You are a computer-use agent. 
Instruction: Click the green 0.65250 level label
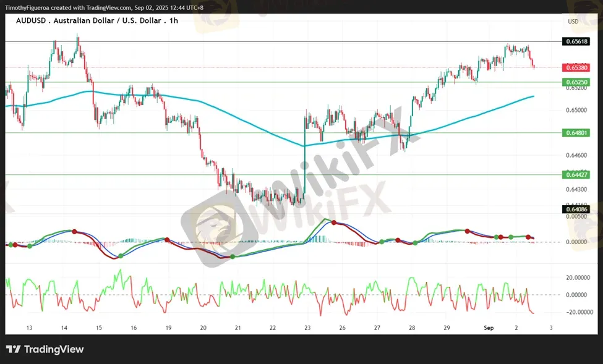[x=576, y=82]
